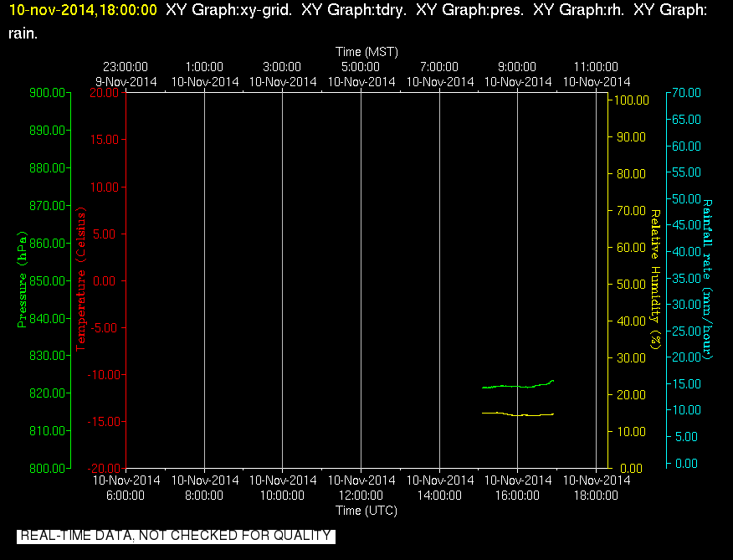
Task: Click the -10.00 temperature axis value
Action: (x=105, y=375)
